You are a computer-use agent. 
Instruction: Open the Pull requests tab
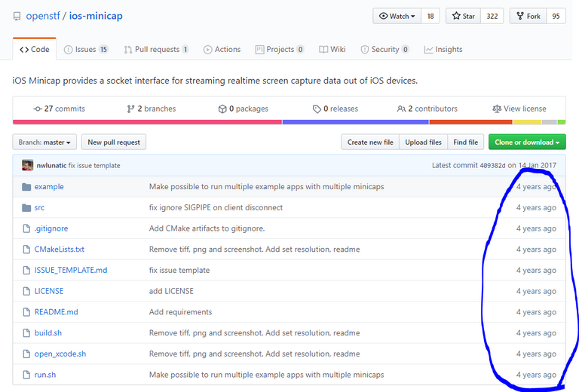click(x=156, y=50)
